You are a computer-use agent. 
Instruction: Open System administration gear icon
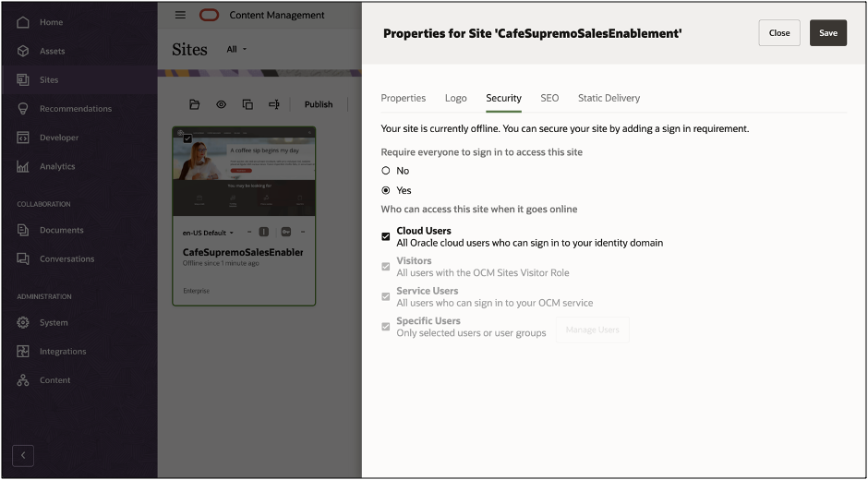pyautogui.click(x=23, y=322)
